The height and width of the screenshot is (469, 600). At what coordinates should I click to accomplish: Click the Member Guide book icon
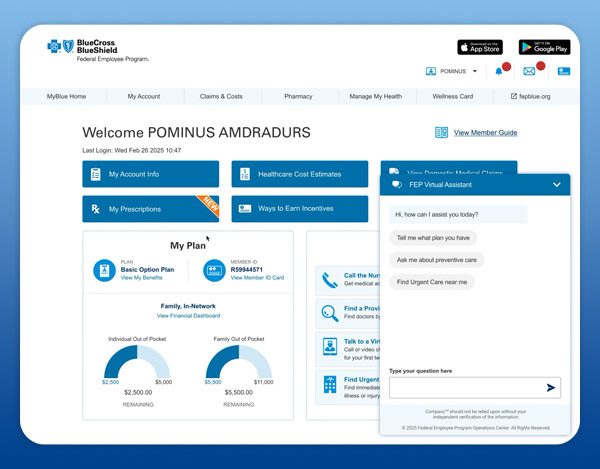pyautogui.click(x=441, y=132)
